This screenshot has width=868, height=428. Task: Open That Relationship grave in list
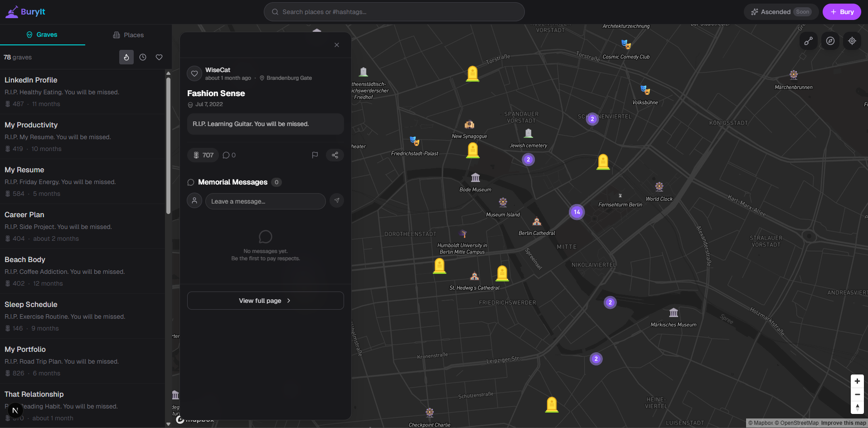82,405
